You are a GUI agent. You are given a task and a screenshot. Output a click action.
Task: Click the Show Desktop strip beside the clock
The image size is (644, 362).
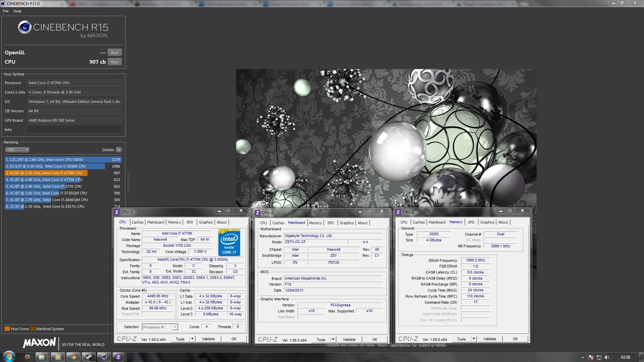click(x=642, y=357)
